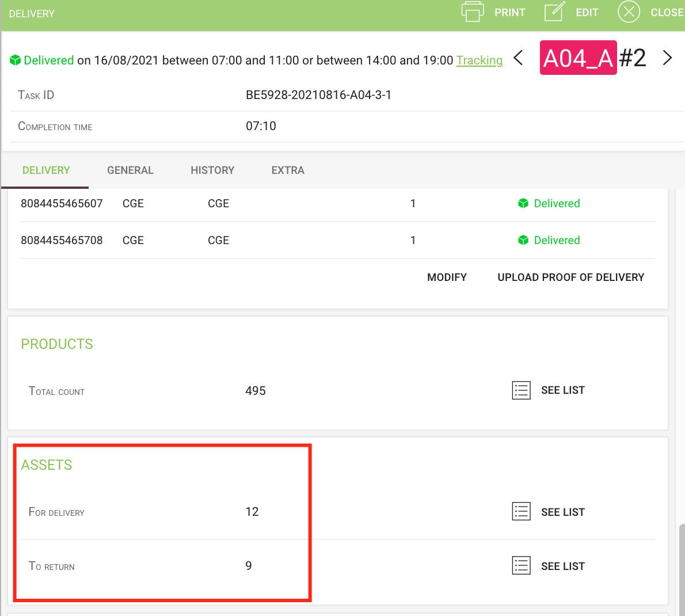Click Delivered icon for parcel 8084455465708
This screenshot has width=685, height=616.
point(523,240)
